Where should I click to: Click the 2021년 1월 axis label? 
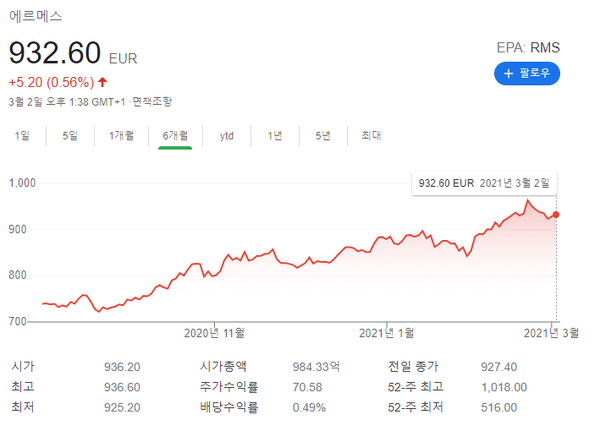point(386,333)
